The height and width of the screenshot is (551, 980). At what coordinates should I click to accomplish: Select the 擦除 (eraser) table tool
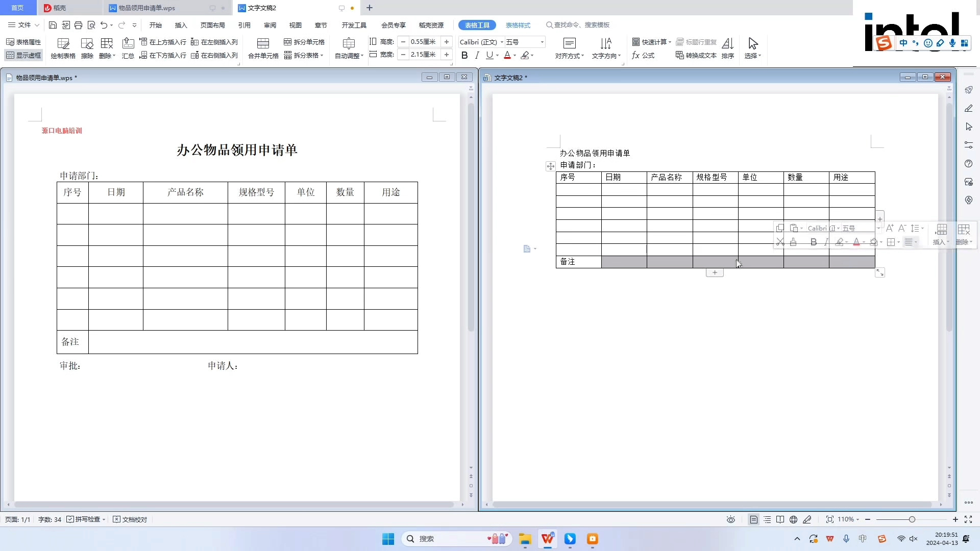pos(87,48)
